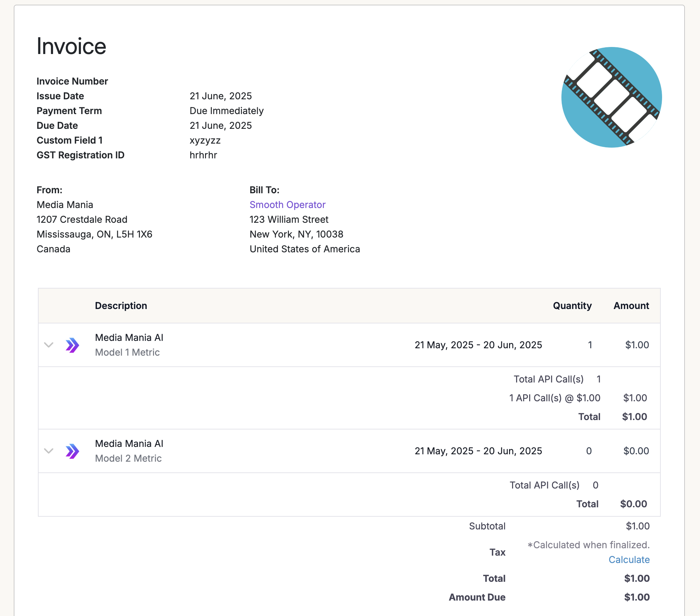Click the hrhrhr GST Registration value

point(203,155)
